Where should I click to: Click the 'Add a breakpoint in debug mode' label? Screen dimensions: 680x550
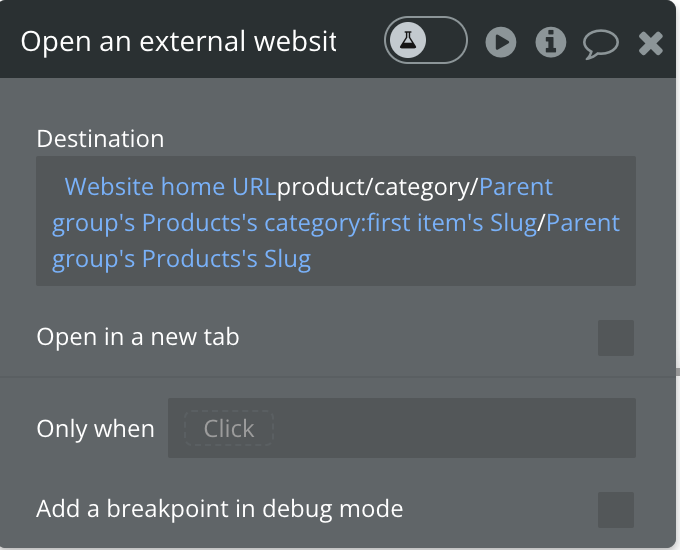coord(220,509)
